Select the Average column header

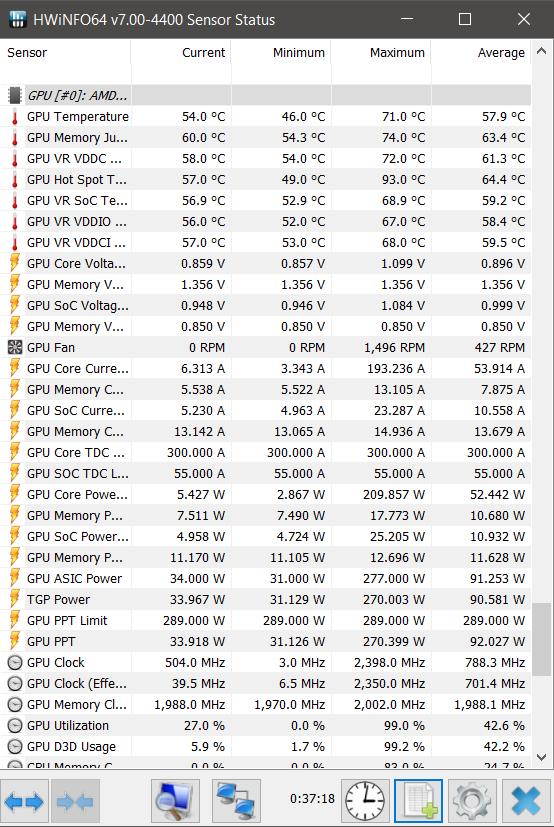click(481, 53)
